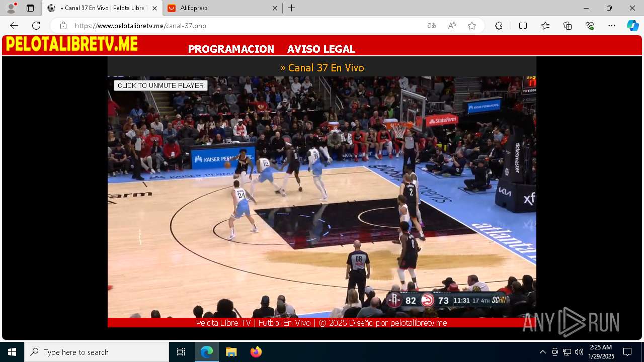
Task: Minimize the browser window
Action: pos(586,8)
